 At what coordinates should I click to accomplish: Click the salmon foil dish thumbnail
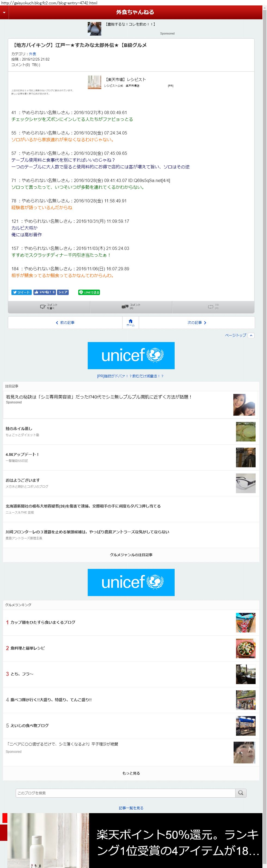coord(246,431)
